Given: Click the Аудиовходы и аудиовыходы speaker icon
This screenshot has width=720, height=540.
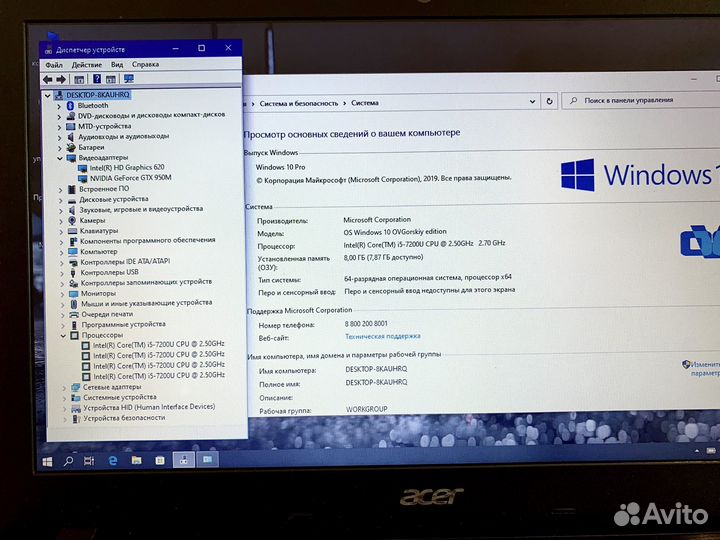Looking at the screenshot, I should 71,137.
